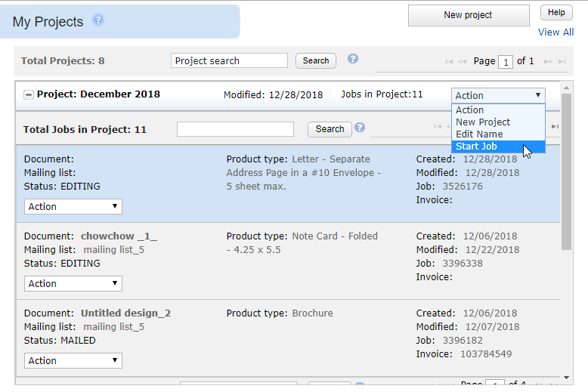Screen dimensions: 588x392
Task: Click the Help button
Action: (x=556, y=13)
